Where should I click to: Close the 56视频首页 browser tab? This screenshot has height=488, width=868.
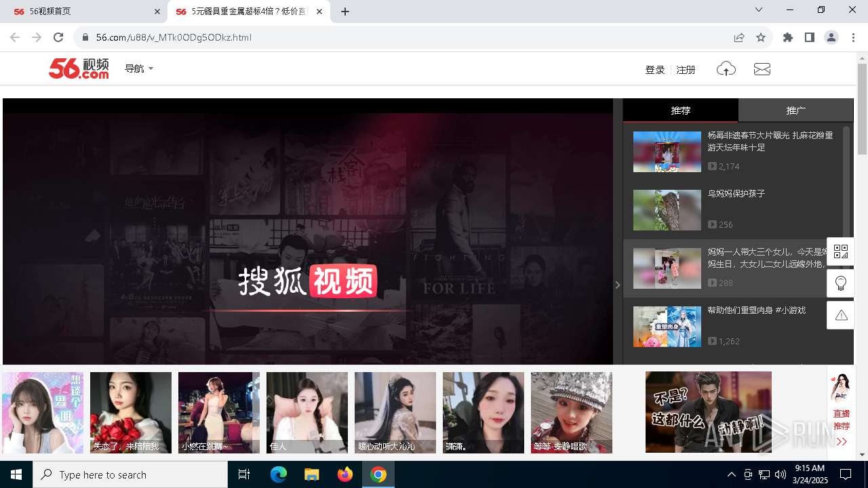tap(157, 12)
